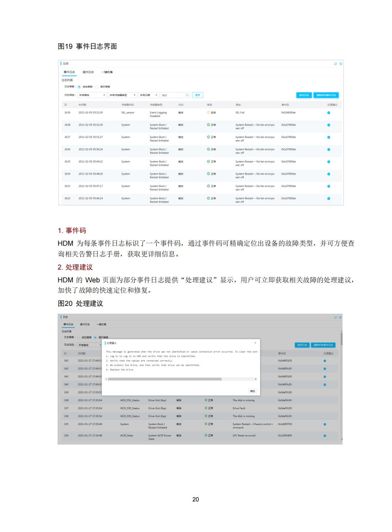The height and width of the screenshot is (532, 392).
Task: Click the green 正常 check icon in row 336
Action: [206, 416]
